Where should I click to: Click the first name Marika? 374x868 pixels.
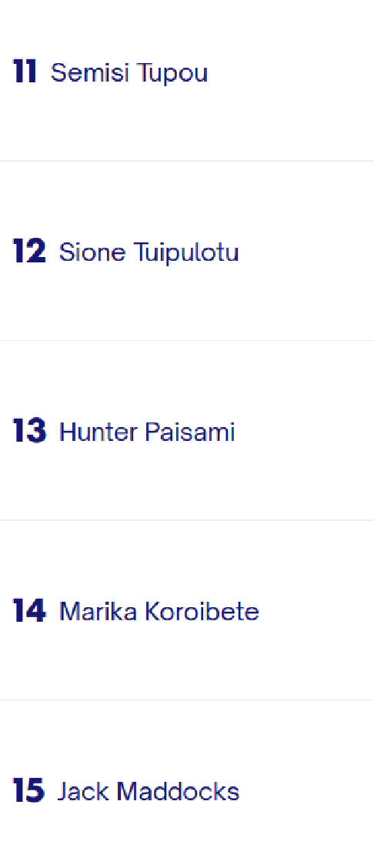pyautogui.click(x=99, y=612)
